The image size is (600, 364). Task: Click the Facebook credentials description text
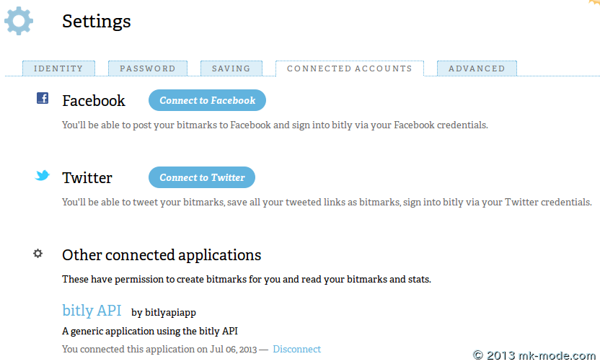tap(275, 125)
